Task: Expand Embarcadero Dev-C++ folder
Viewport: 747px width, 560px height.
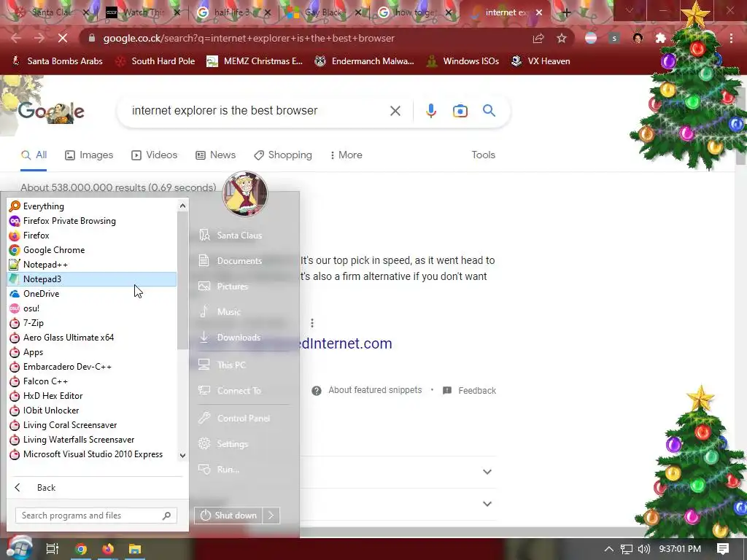Action: (x=91, y=367)
